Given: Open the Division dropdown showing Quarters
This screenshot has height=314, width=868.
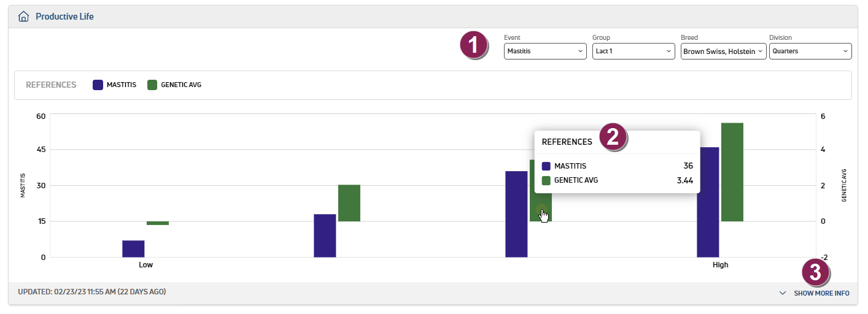Looking at the screenshot, I should [x=810, y=52].
